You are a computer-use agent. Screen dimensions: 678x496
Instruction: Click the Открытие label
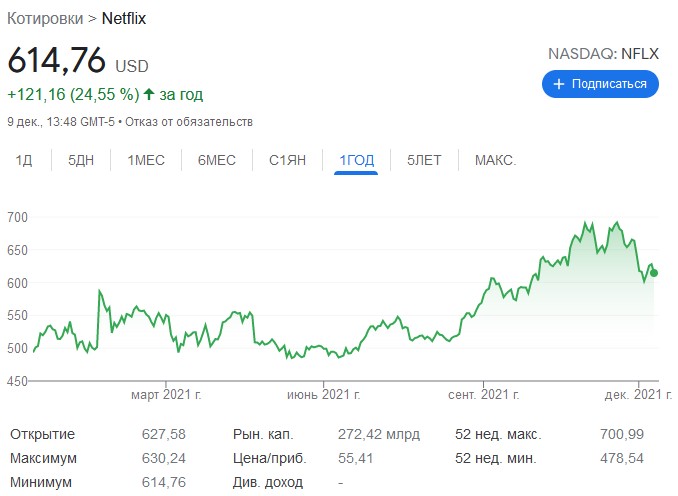click(42, 434)
